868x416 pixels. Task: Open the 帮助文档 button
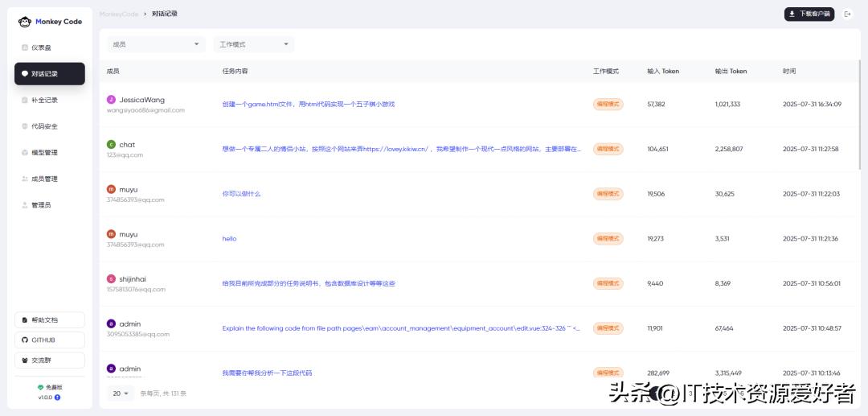pyautogui.click(x=50, y=319)
